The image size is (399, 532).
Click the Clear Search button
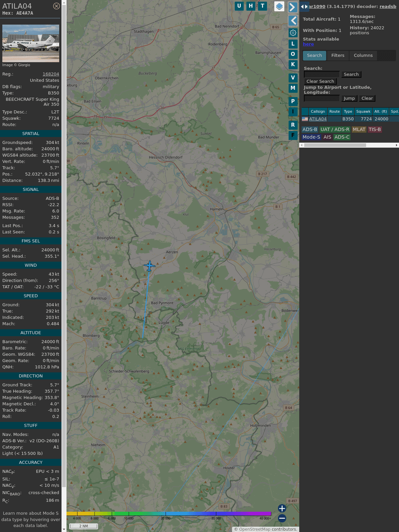click(320, 81)
